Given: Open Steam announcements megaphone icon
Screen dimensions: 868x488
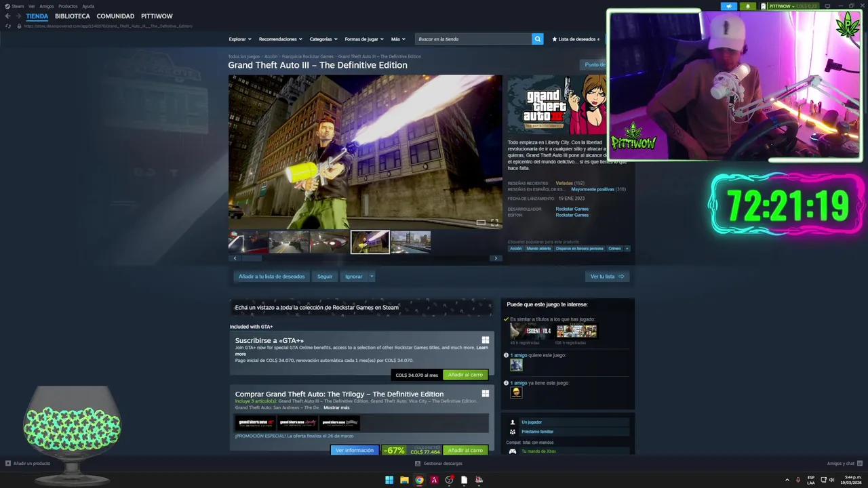Looking at the screenshot, I should pos(729,6).
